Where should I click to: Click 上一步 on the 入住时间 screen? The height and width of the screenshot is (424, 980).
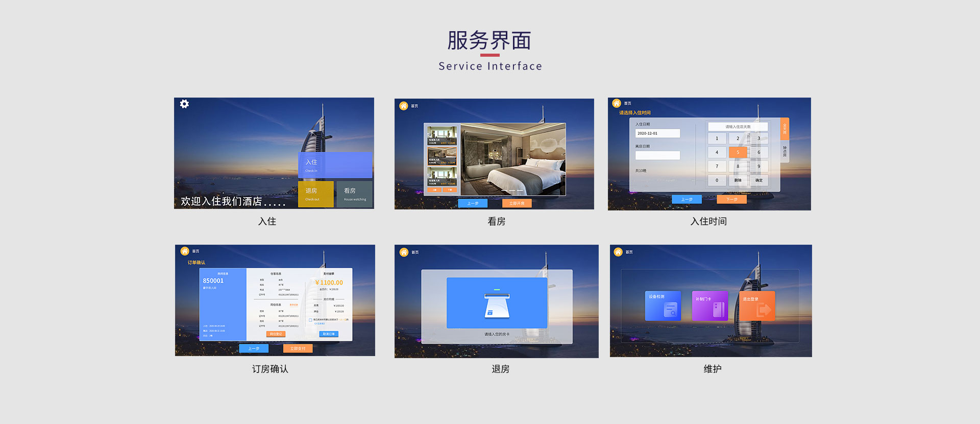pyautogui.click(x=687, y=199)
